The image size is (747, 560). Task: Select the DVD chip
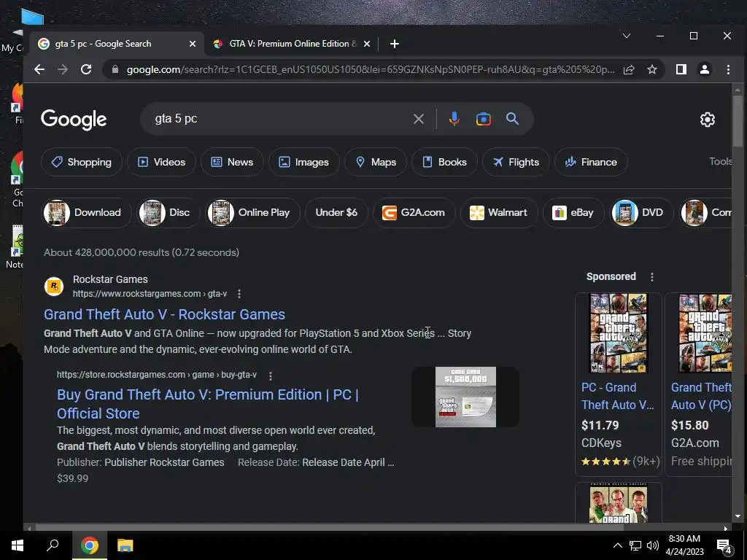coord(642,212)
